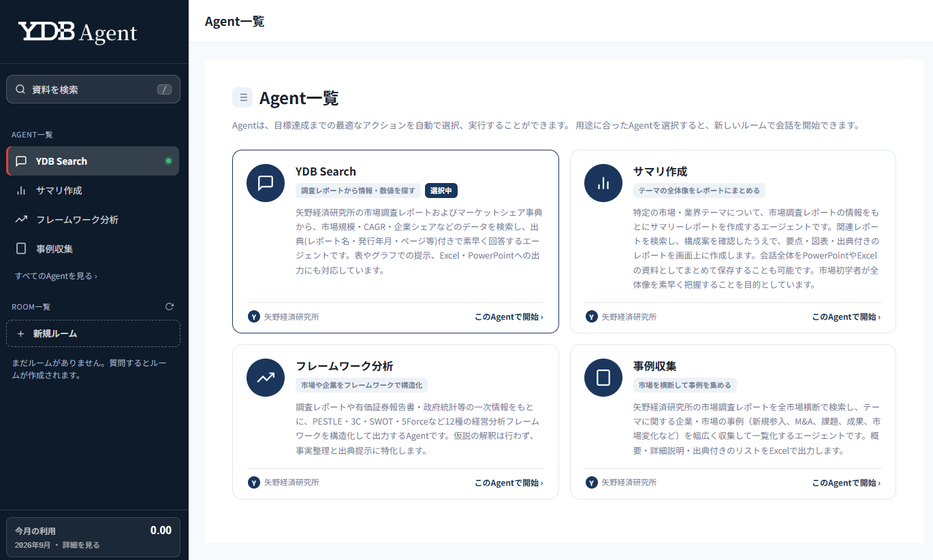933x560 pixels.
Task: Click the magnifier icon in search box
Action: [20, 89]
